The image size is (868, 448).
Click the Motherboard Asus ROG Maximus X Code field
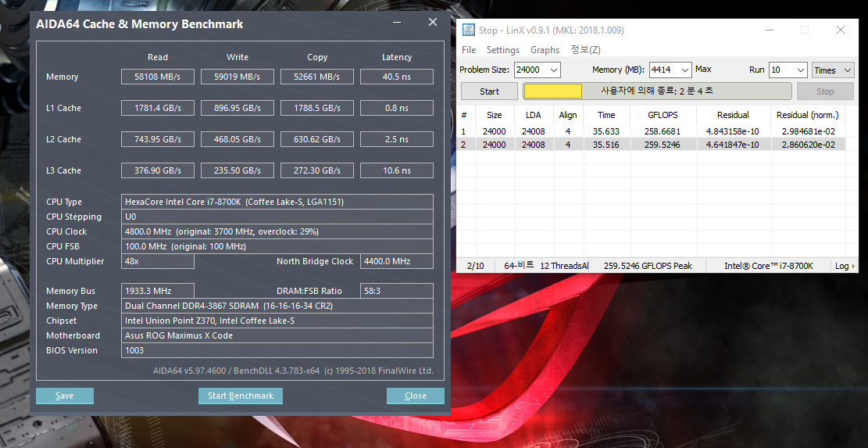[277, 335]
